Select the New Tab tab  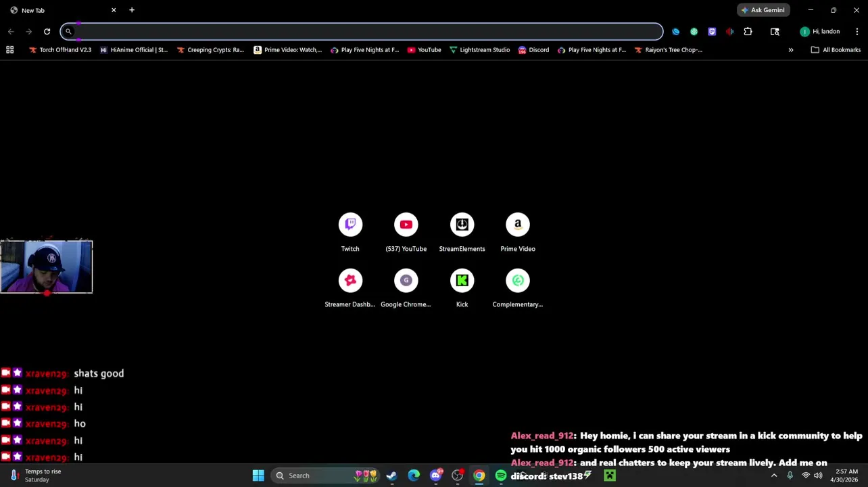click(61, 10)
